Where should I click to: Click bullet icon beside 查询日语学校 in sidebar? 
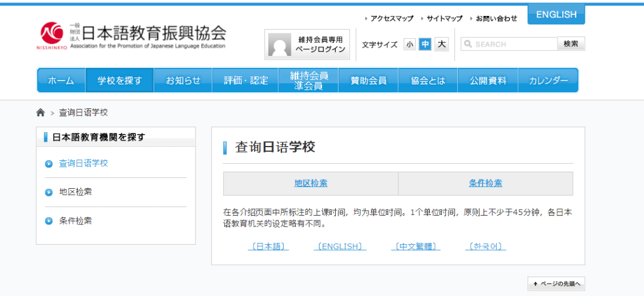49,164
